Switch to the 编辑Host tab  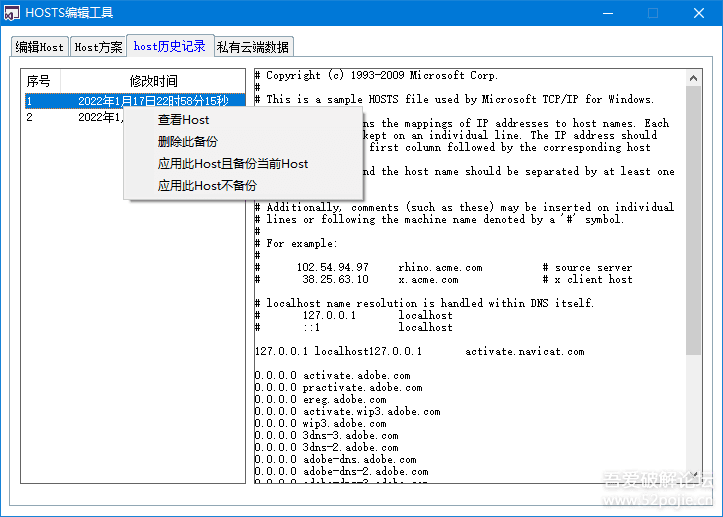pyautogui.click(x=40, y=47)
